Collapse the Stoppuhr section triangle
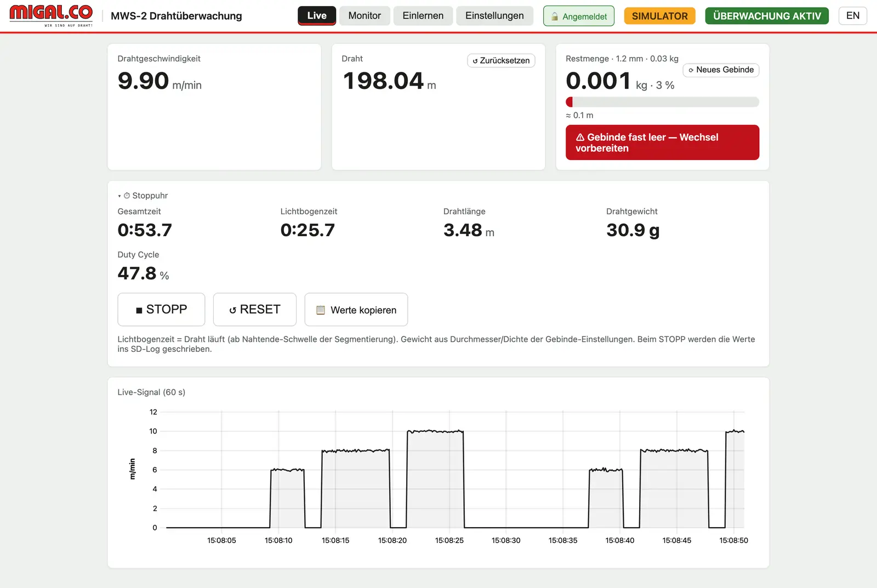 point(119,196)
